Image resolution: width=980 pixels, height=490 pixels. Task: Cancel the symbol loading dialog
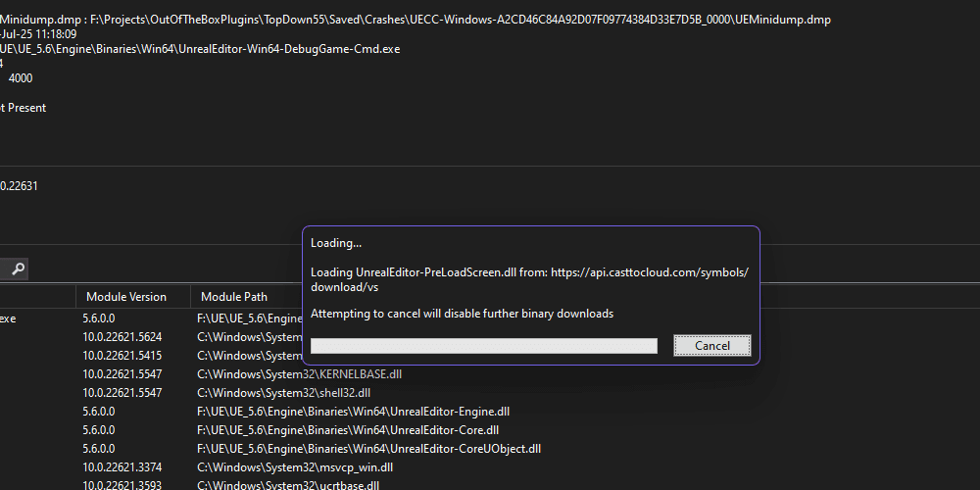tap(711, 345)
